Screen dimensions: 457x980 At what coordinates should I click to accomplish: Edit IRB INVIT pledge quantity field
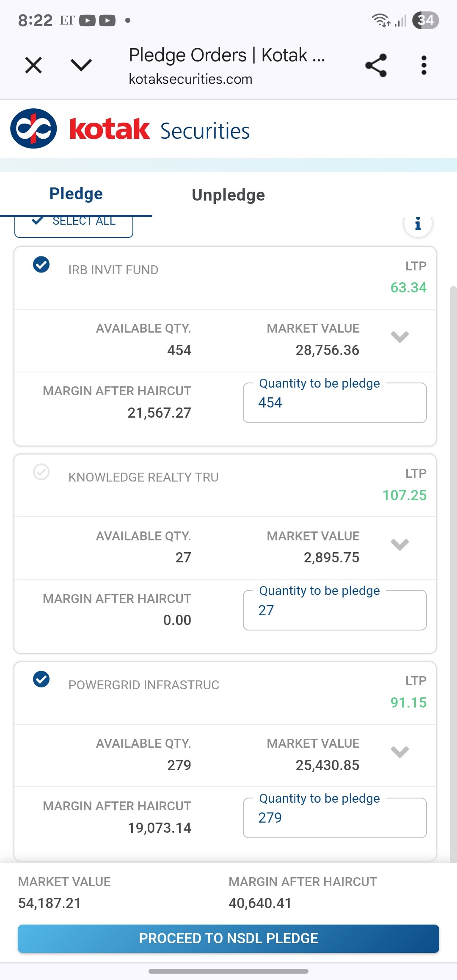pyautogui.click(x=334, y=403)
